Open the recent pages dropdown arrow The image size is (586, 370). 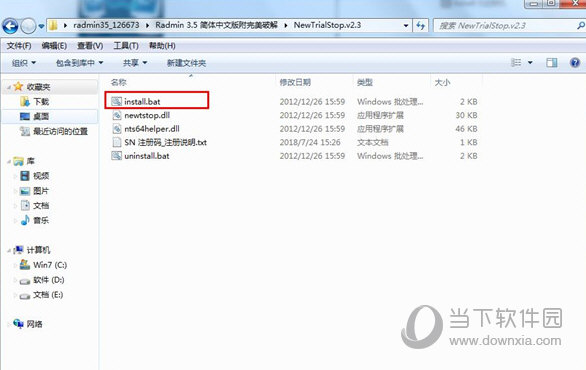tap(41, 27)
